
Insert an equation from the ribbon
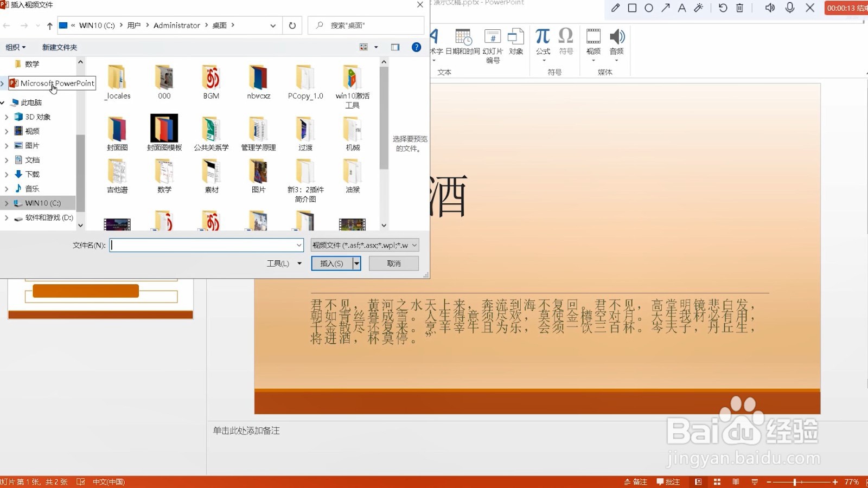(543, 42)
